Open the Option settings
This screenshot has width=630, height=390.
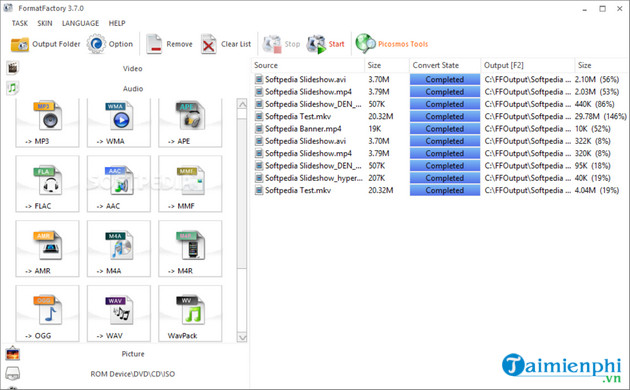[110, 44]
